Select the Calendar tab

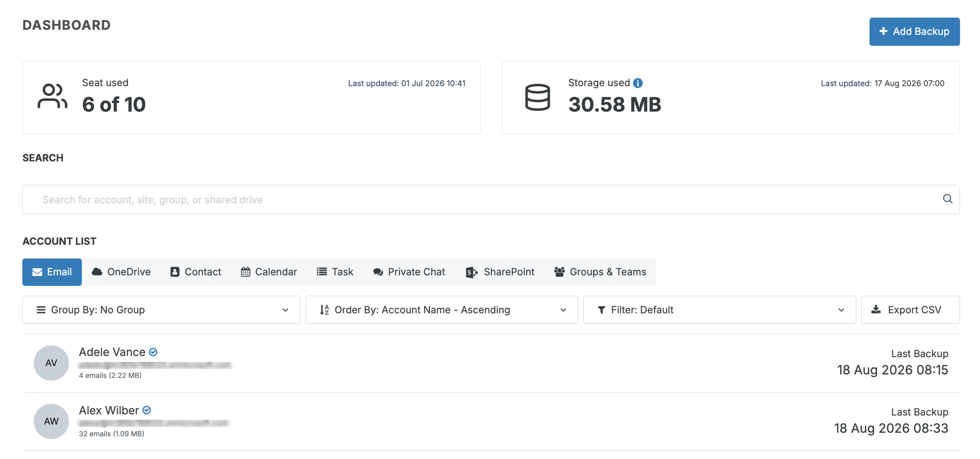click(269, 272)
